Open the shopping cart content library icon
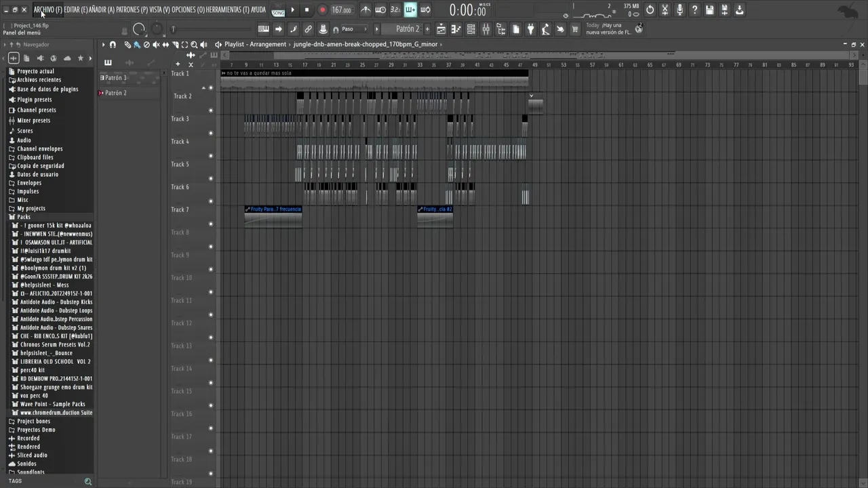This screenshot has height=488, width=868. point(575,29)
